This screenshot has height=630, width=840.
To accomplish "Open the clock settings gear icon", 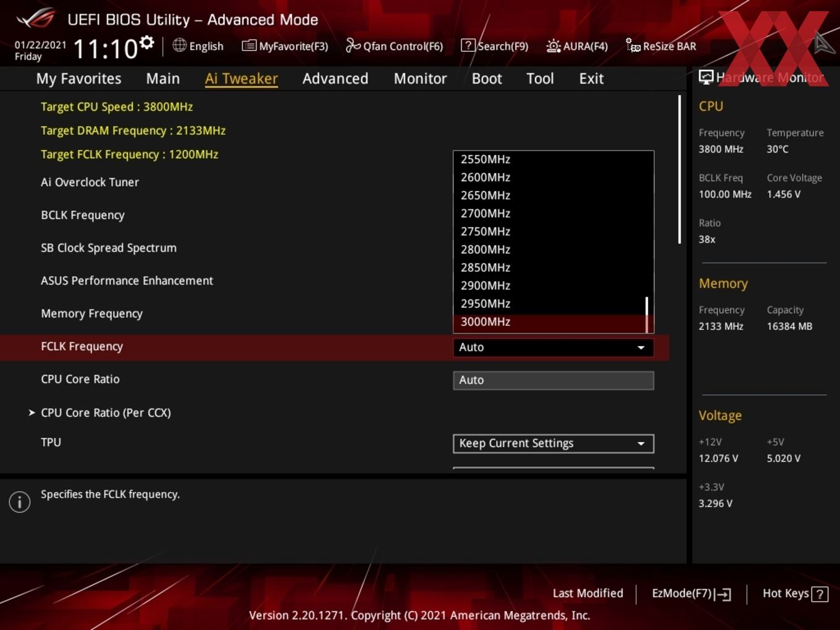I will (x=147, y=42).
